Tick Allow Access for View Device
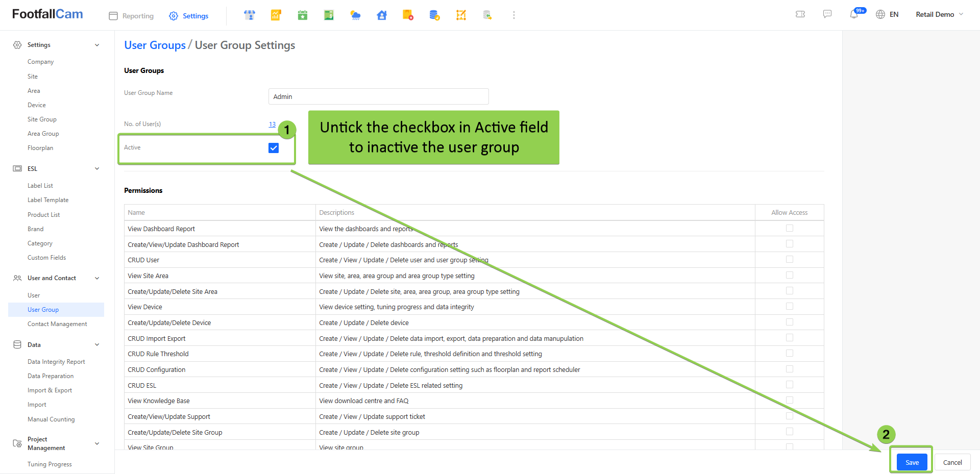 click(790, 306)
